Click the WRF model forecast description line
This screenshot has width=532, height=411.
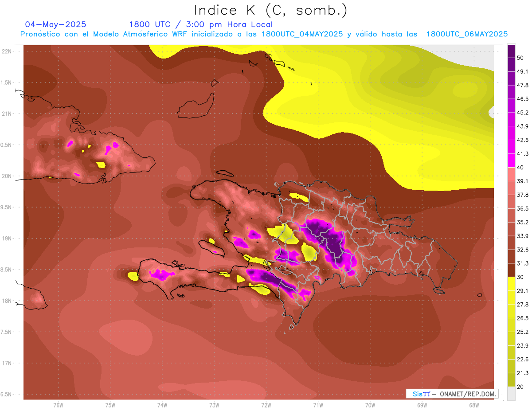click(x=264, y=34)
